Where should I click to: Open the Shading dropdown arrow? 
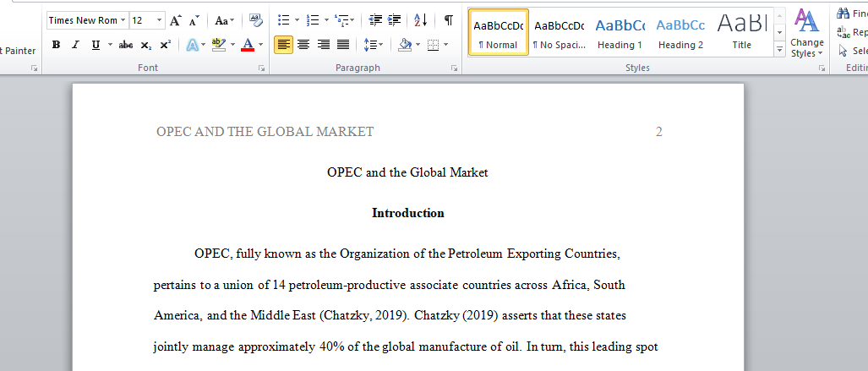tap(418, 45)
